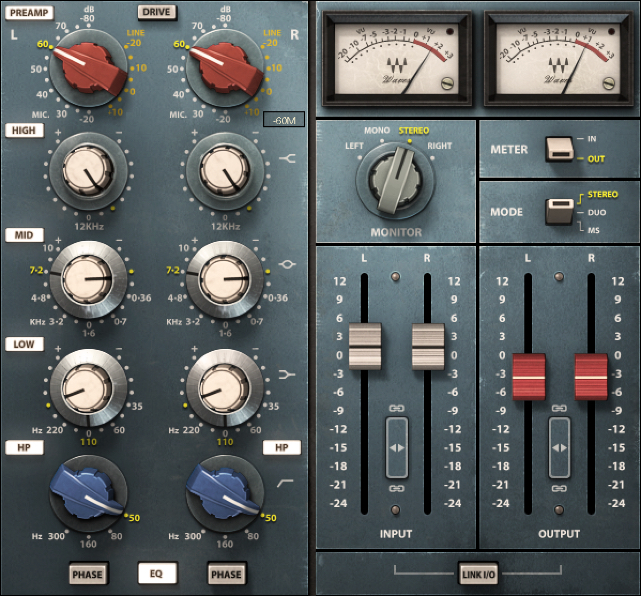Image resolution: width=641 pixels, height=596 pixels.
Task: Click the high-pass filter curve icon
Action: (285, 484)
